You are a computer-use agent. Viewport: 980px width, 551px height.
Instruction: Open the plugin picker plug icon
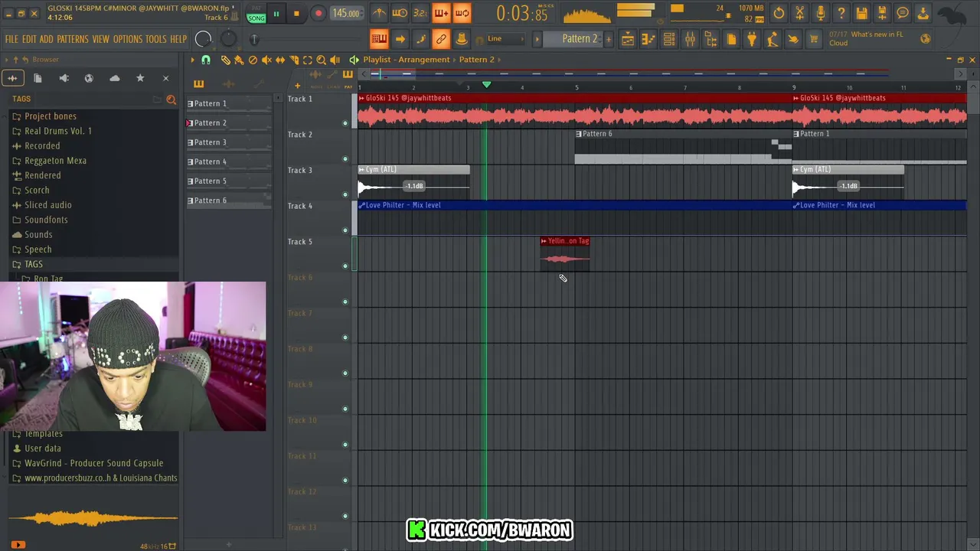[752, 39]
